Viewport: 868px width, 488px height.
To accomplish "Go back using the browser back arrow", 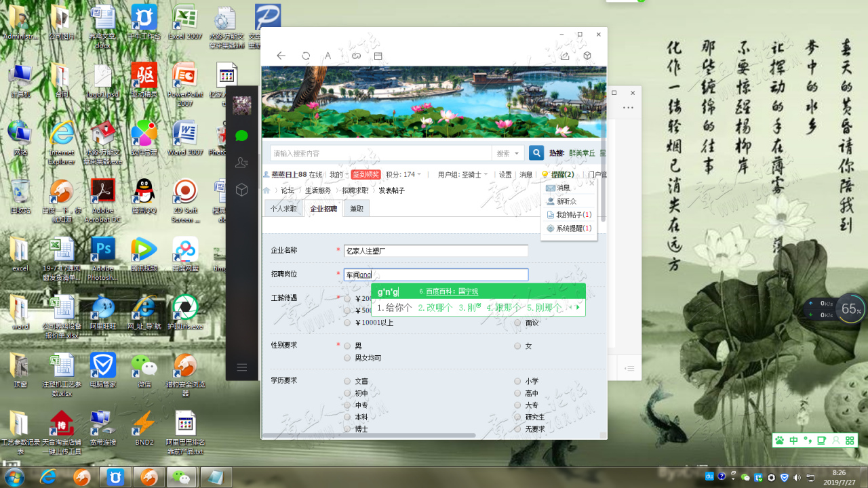I will [281, 56].
